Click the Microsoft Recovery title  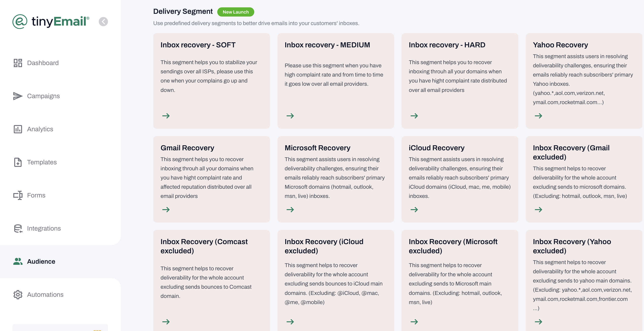tap(317, 148)
